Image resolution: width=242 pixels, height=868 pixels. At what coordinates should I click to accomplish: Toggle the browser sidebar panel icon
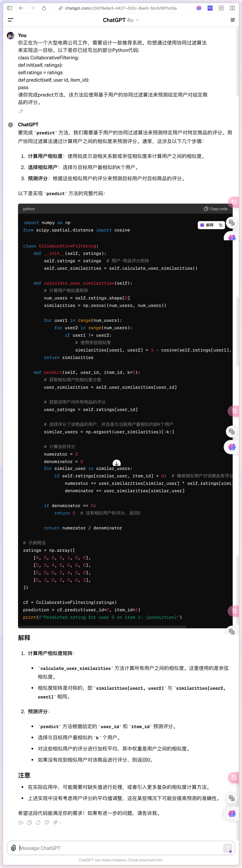10,8
